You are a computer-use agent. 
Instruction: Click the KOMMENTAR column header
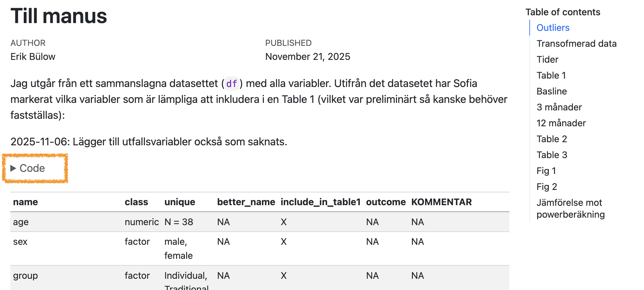441,202
